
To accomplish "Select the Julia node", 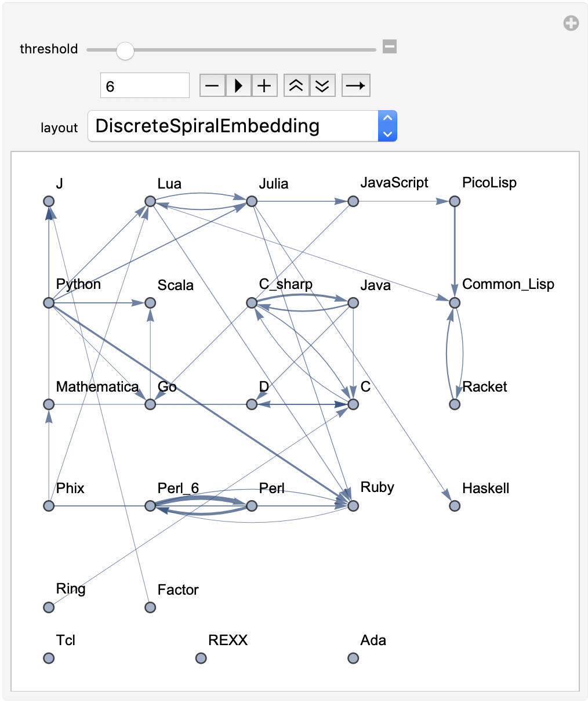I will point(252,201).
